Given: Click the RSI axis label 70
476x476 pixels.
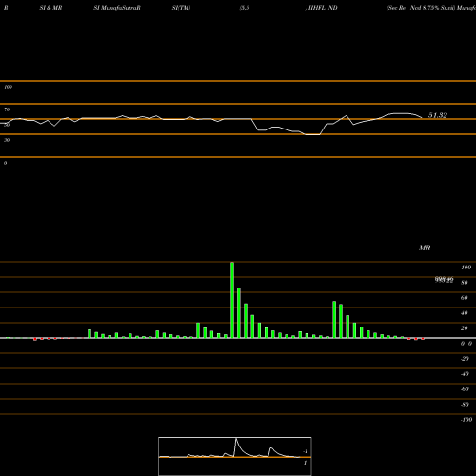Looking at the screenshot, I should coord(7,109).
